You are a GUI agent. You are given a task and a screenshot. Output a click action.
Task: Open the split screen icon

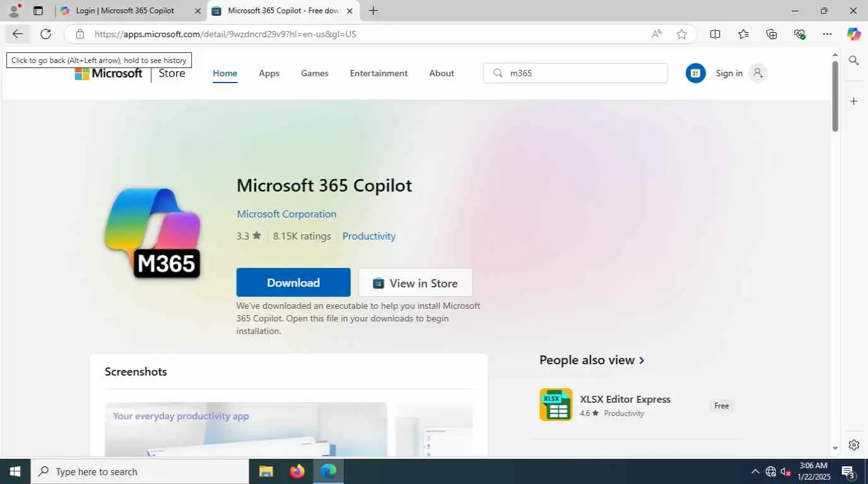(715, 34)
